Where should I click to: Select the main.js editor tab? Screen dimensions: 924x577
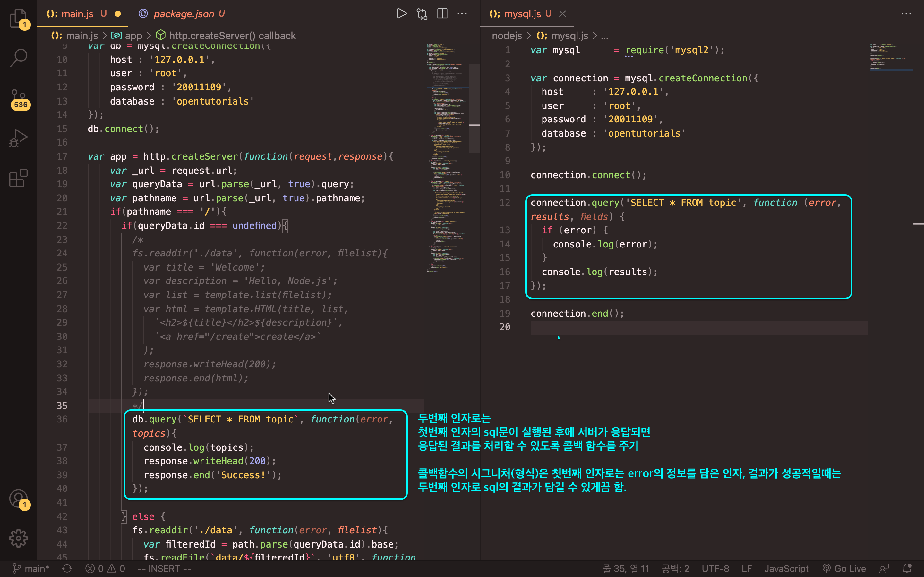[77, 14]
